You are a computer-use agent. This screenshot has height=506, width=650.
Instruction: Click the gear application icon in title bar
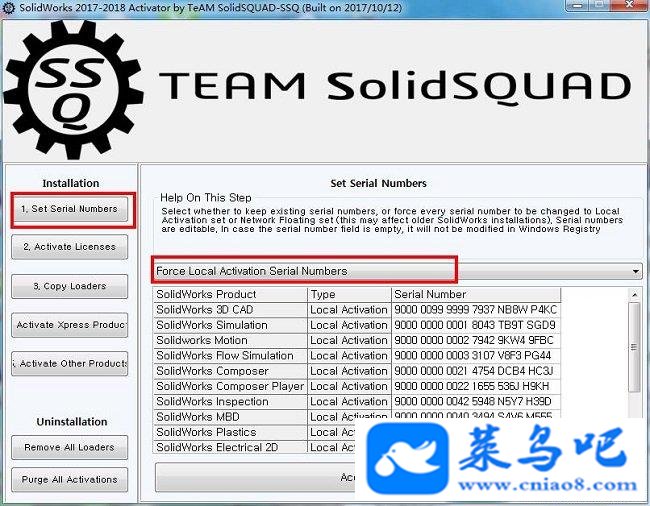(9, 8)
